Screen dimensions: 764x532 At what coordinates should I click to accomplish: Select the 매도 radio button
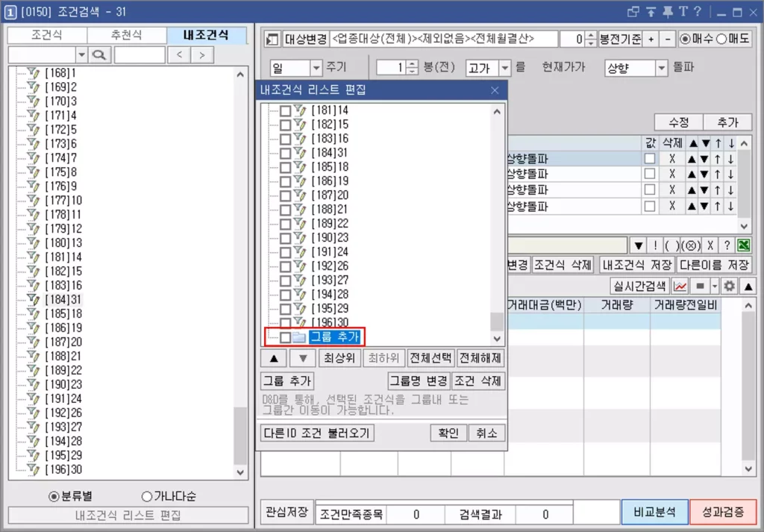[x=721, y=40]
